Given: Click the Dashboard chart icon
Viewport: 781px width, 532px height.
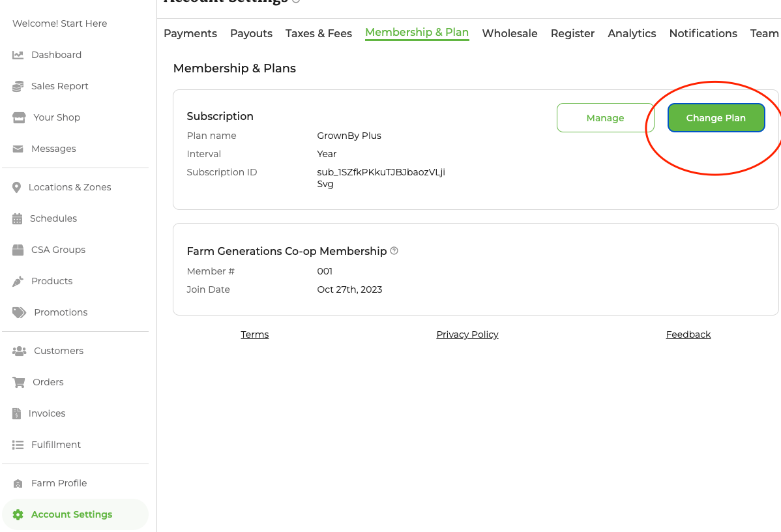Looking at the screenshot, I should (x=18, y=55).
